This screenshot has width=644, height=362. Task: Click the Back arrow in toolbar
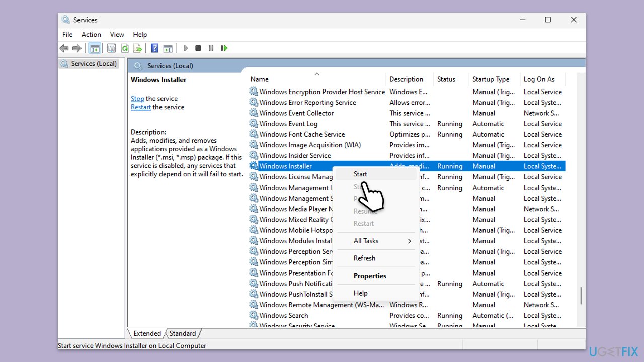(x=64, y=48)
